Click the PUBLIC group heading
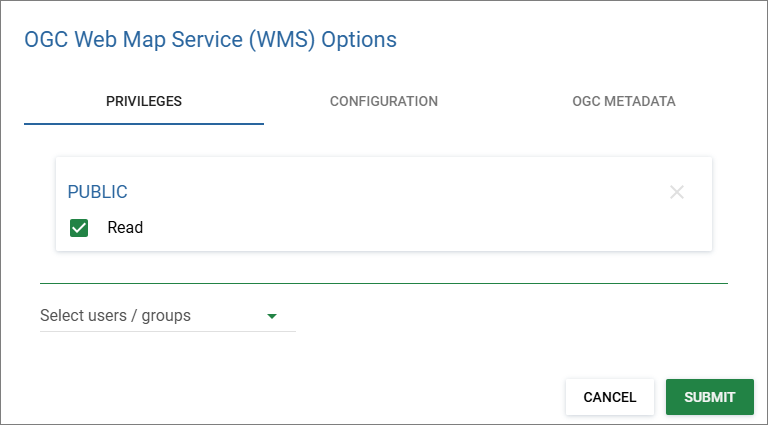The width and height of the screenshot is (768, 425). 97,192
